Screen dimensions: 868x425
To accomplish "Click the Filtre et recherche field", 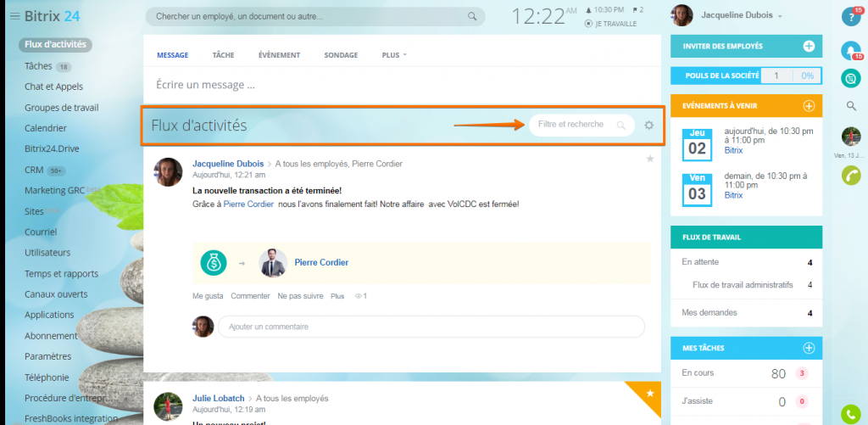I will pyautogui.click(x=581, y=126).
